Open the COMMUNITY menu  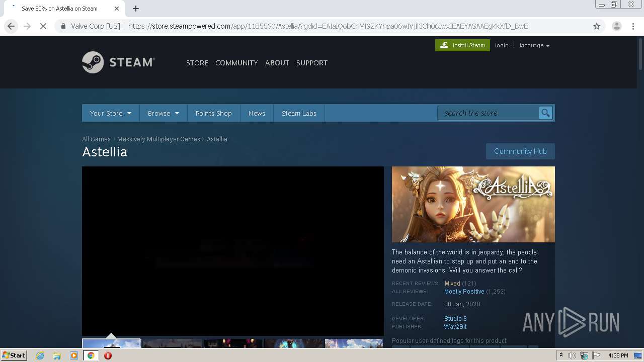click(x=236, y=63)
